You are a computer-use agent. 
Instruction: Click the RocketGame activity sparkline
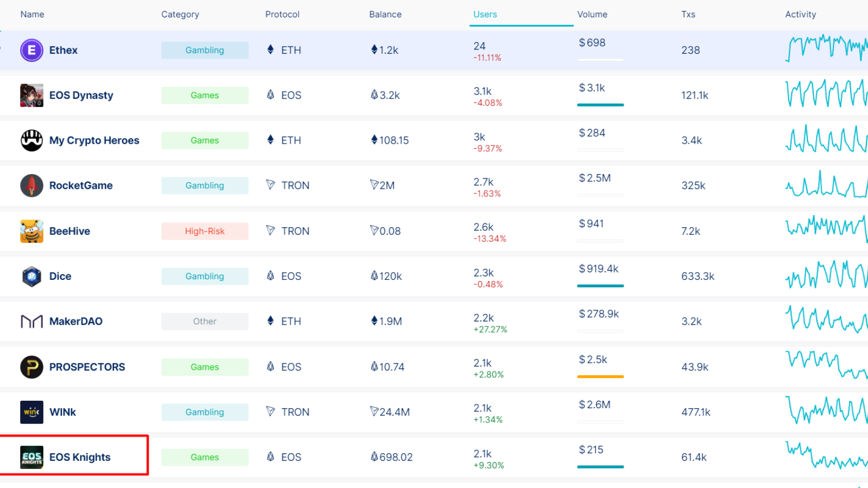pos(826,184)
